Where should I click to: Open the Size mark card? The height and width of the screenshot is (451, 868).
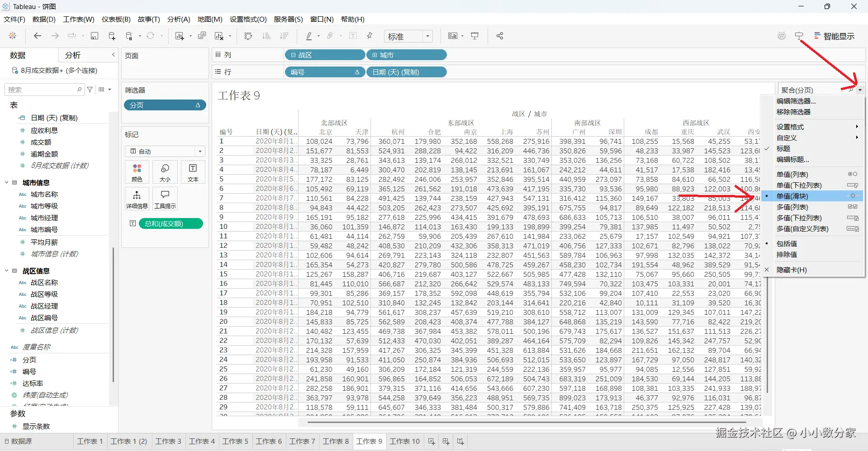click(x=165, y=172)
